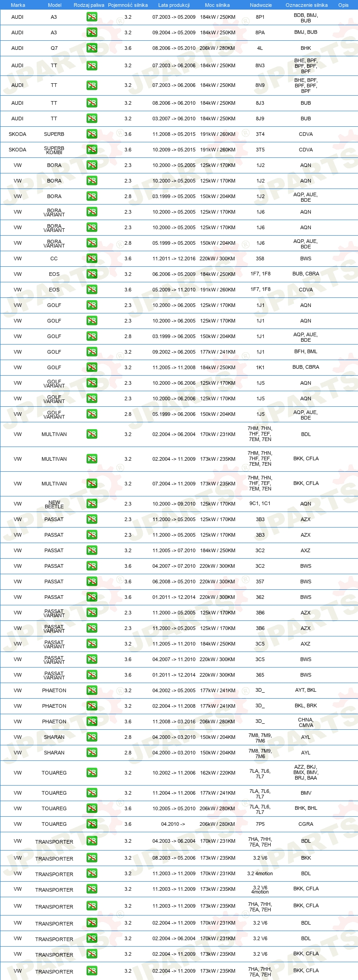358x980 pixels.
Task: Select the SUPERB KOMBI model cell
Action: point(54,150)
